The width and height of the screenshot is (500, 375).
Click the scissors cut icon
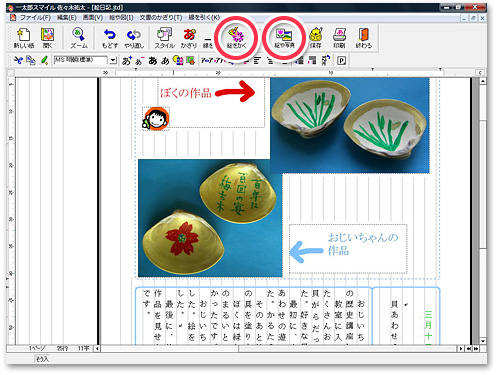pyautogui.click(x=18, y=60)
